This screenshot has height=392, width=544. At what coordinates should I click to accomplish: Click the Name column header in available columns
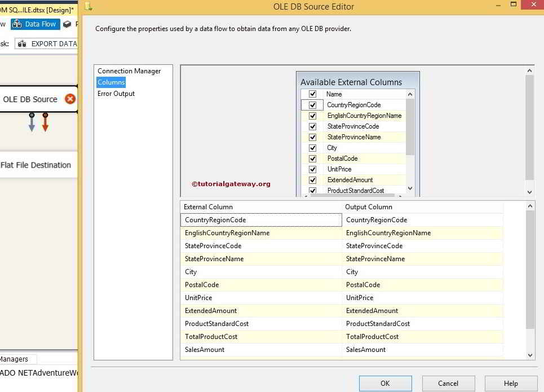364,94
